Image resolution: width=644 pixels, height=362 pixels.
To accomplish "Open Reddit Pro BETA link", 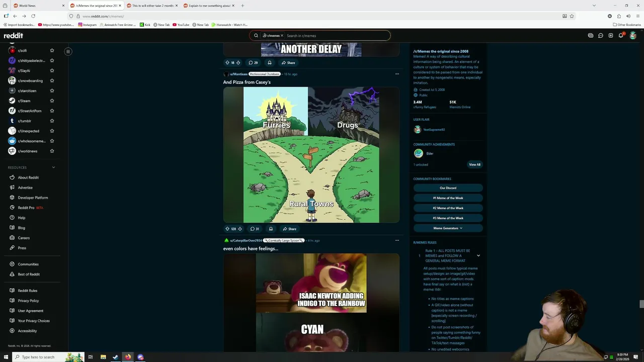I will pos(30,208).
